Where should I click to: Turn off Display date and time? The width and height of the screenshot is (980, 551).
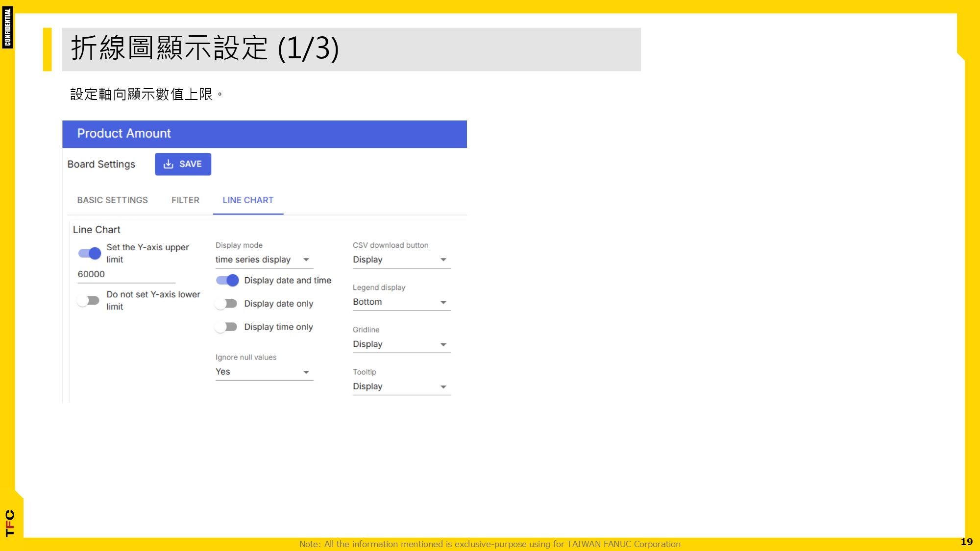tap(227, 280)
